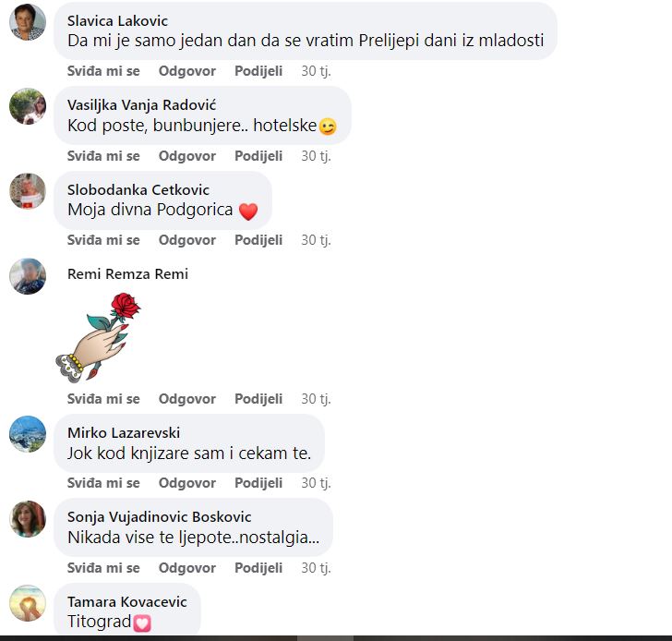Like Slavica Lakovic's comment with Sviđa mi se
The width and height of the screenshot is (672, 641).
pyautogui.click(x=103, y=71)
